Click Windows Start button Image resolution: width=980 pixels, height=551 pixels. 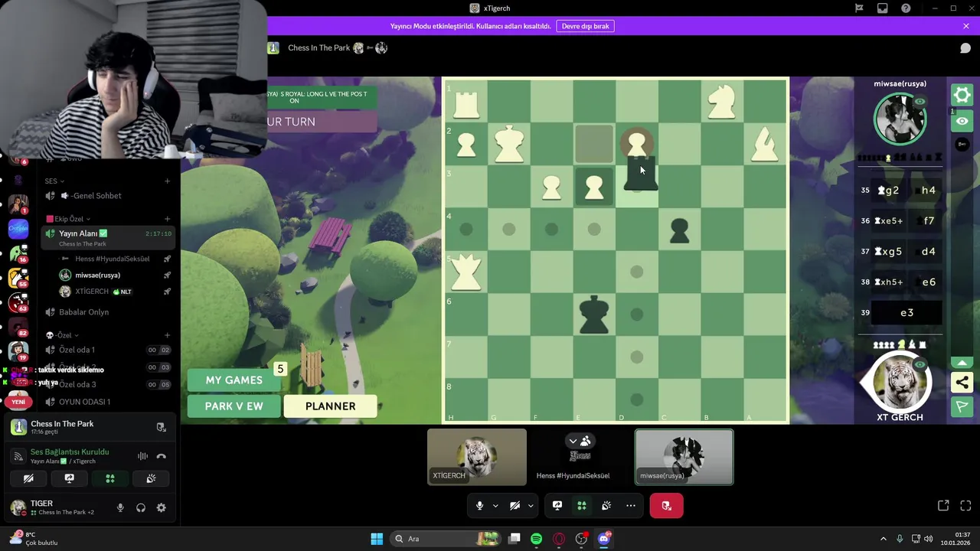(x=377, y=539)
